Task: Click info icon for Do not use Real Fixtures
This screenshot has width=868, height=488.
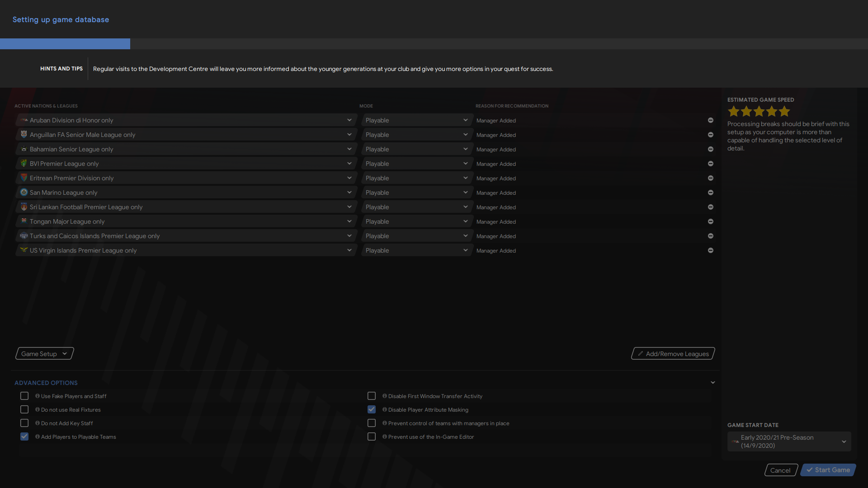Action: (x=38, y=409)
